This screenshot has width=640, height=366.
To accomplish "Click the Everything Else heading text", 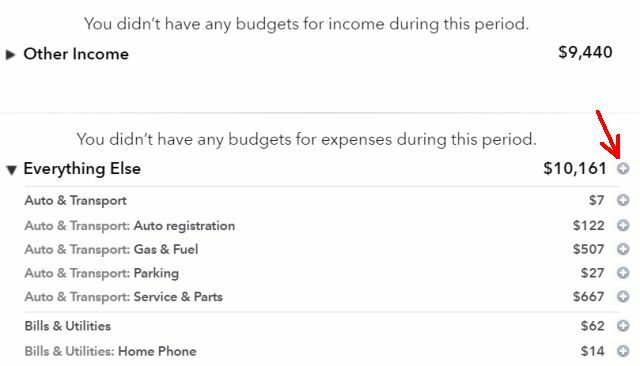I will coord(82,169).
